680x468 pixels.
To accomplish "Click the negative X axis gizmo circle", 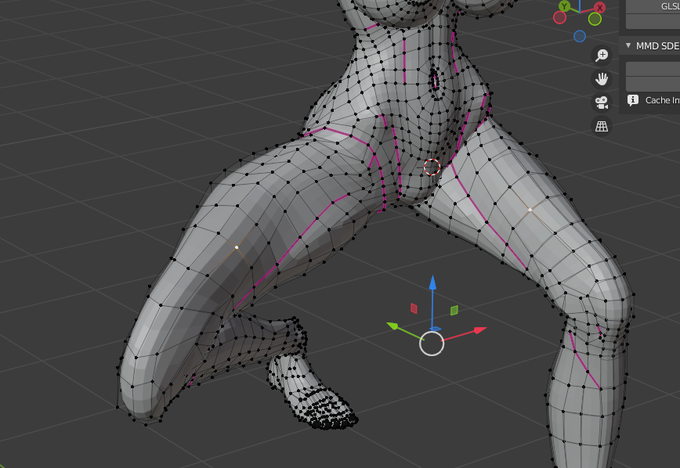I will (x=559, y=18).
